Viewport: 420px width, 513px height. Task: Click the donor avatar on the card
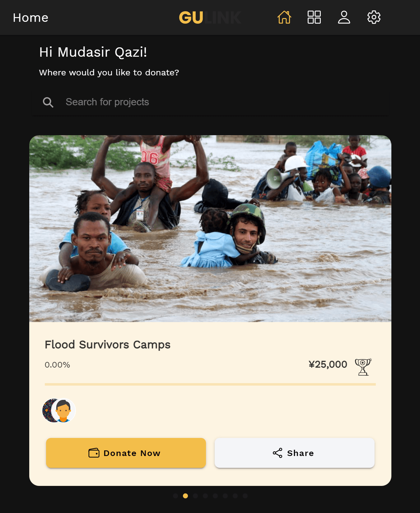coord(63,411)
